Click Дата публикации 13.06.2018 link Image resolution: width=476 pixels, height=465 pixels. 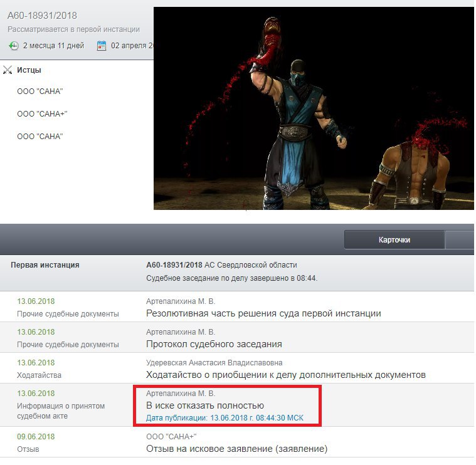(x=225, y=418)
